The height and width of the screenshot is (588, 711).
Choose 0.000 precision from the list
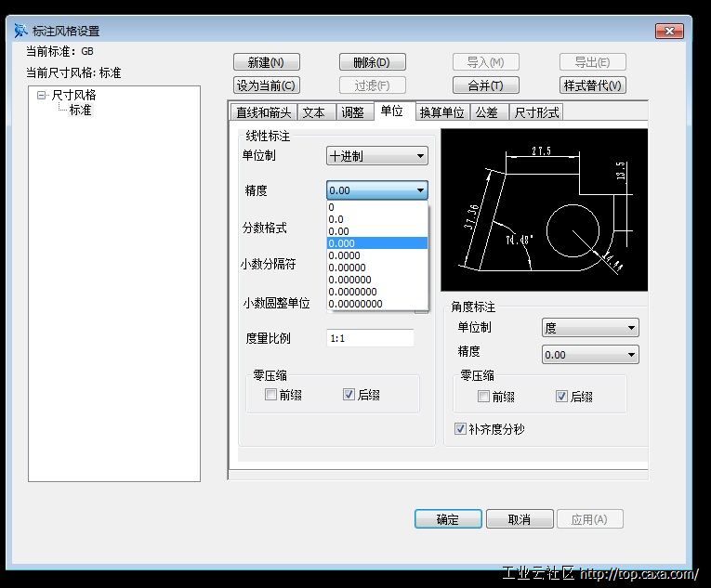[376, 243]
